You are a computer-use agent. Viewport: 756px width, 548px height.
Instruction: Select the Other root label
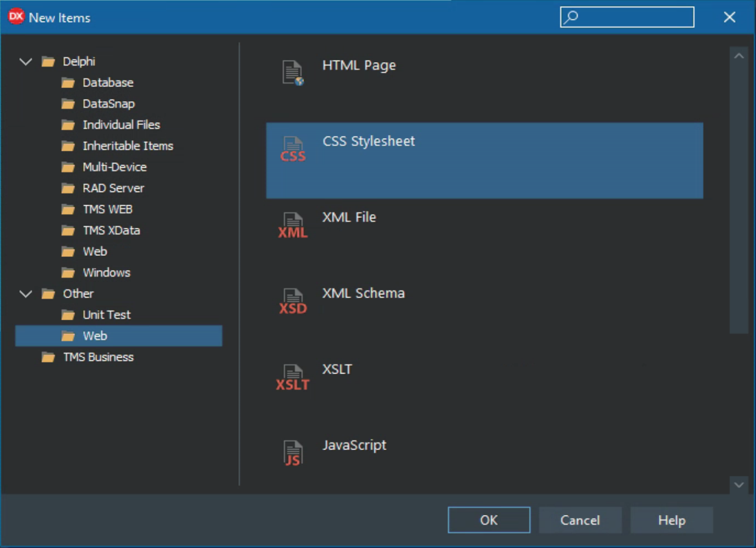click(x=78, y=294)
